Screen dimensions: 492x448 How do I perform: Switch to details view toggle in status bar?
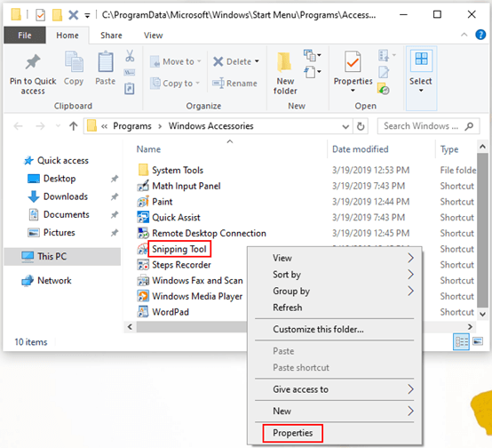point(461,341)
